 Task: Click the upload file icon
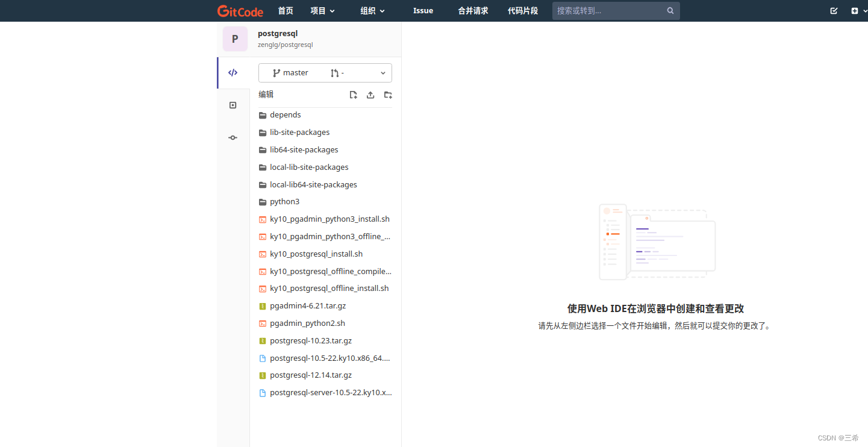pos(370,95)
